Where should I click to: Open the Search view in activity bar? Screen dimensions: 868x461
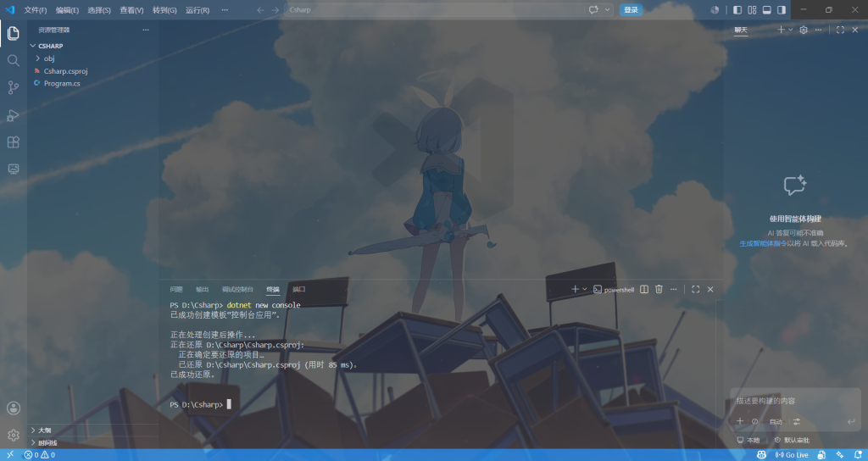14,60
